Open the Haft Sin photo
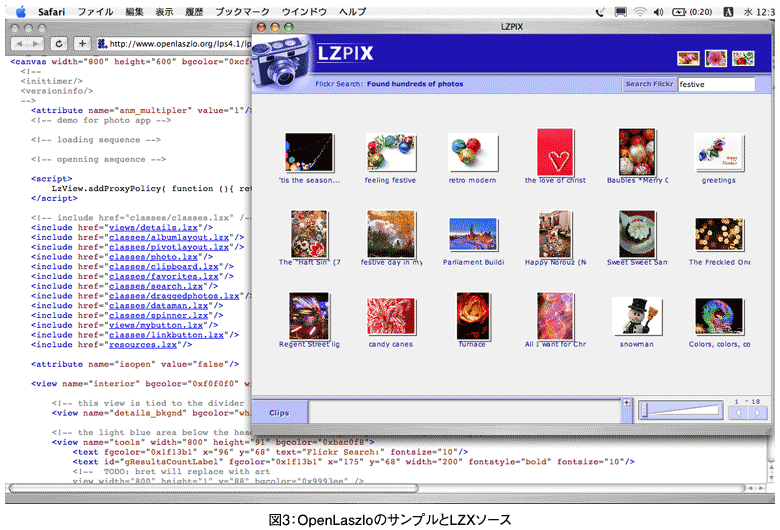780x530 pixels. coord(309,234)
